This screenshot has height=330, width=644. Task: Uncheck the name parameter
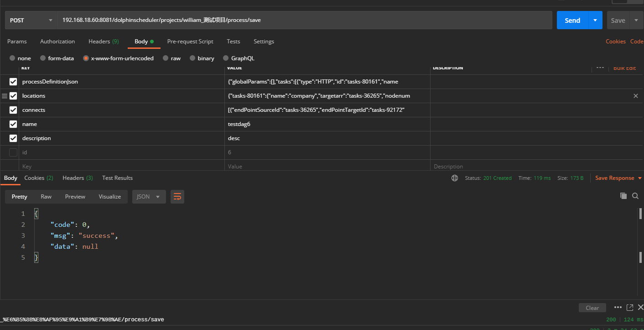13,124
